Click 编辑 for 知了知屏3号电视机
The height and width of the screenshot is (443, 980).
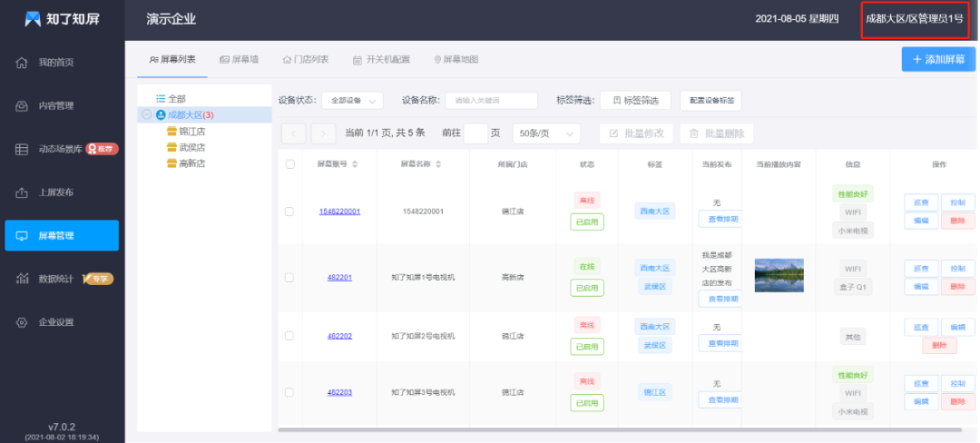click(x=921, y=402)
